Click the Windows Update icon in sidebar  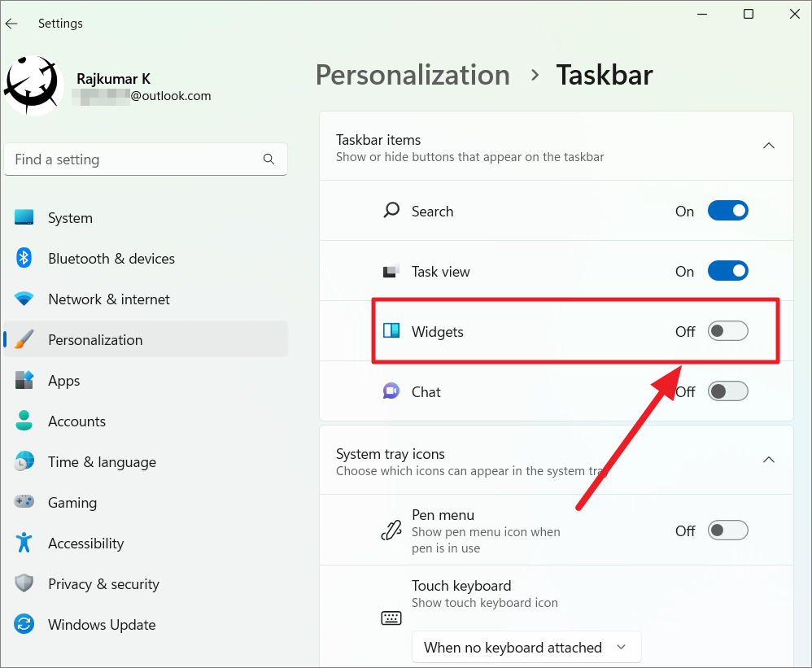click(x=24, y=624)
